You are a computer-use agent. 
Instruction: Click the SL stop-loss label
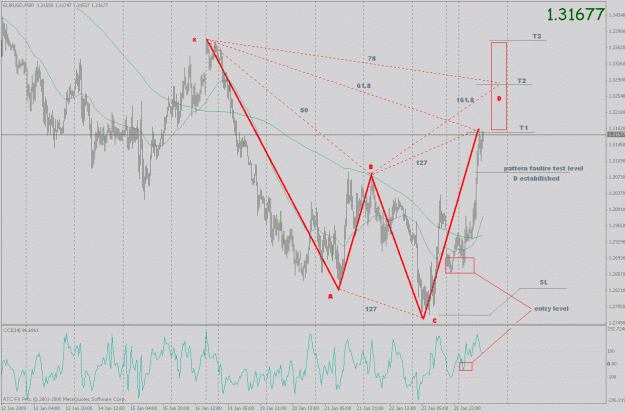coord(544,282)
